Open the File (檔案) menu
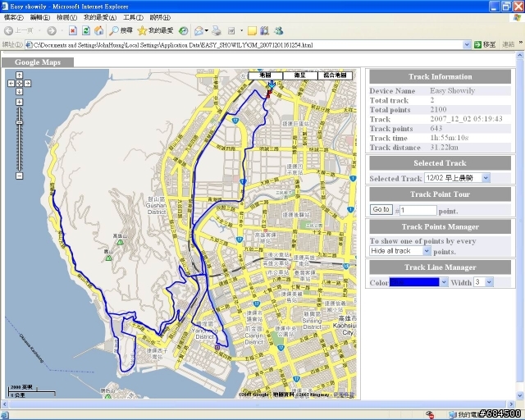The width and height of the screenshot is (525, 420). click(x=14, y=17)
